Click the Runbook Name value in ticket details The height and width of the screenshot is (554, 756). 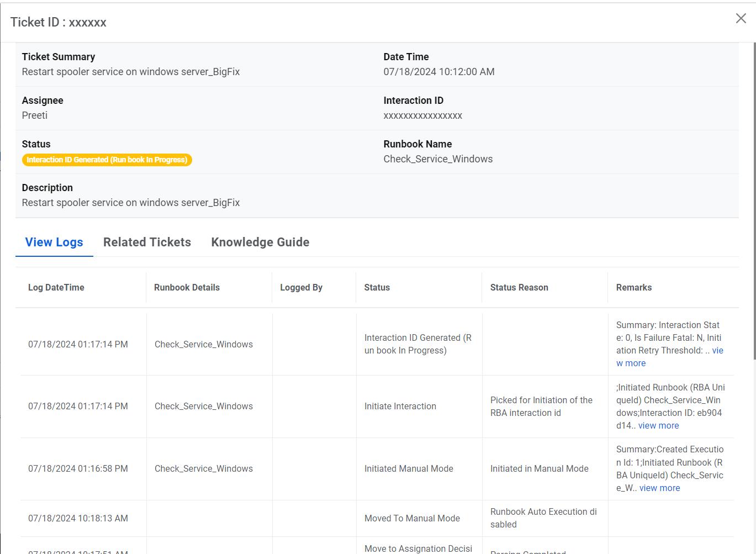pos(438,159)
